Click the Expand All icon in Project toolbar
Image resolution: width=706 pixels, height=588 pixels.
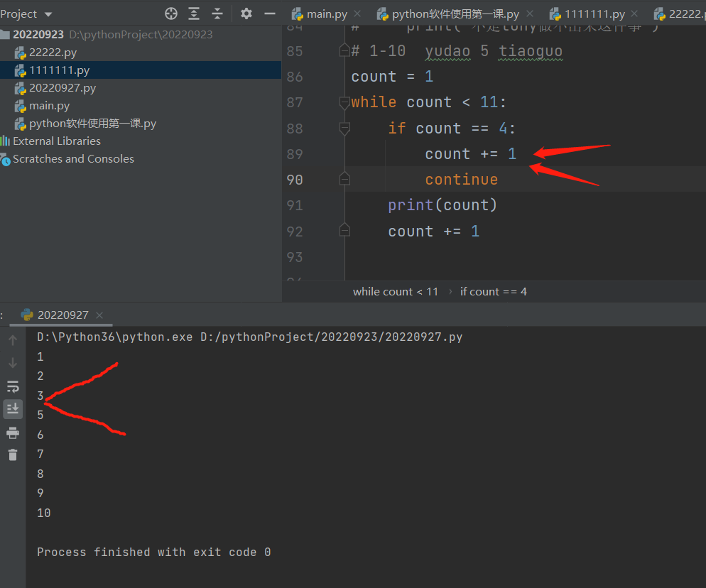click(x=194, y=13)
